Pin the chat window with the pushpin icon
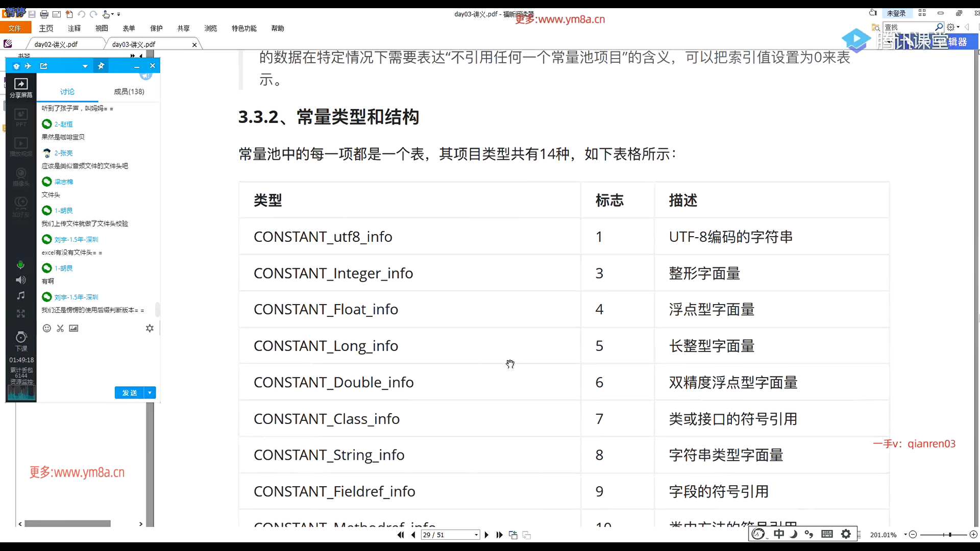The width and height of the screenshot is (980, 551). pos(101,66)
